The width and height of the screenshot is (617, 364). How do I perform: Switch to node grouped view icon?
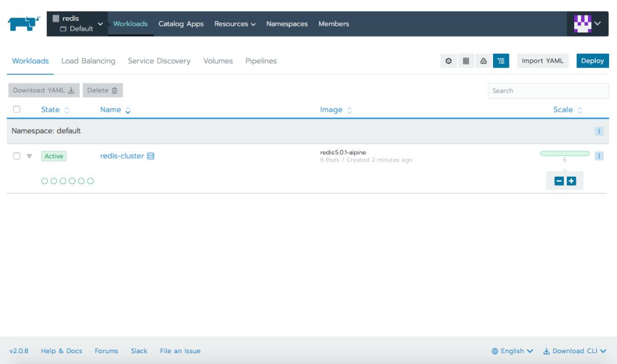point(466,61)
